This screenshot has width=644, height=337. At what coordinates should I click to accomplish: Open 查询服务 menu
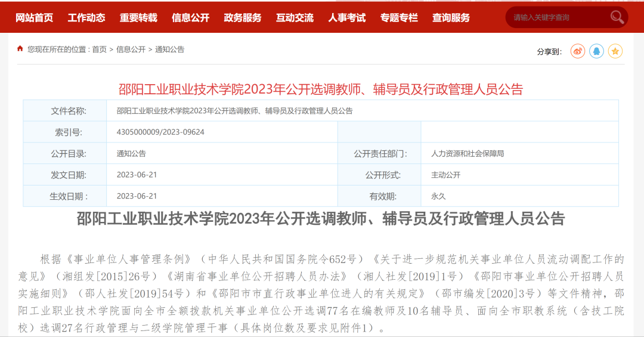pyautogui.click(x=451, y=18)
